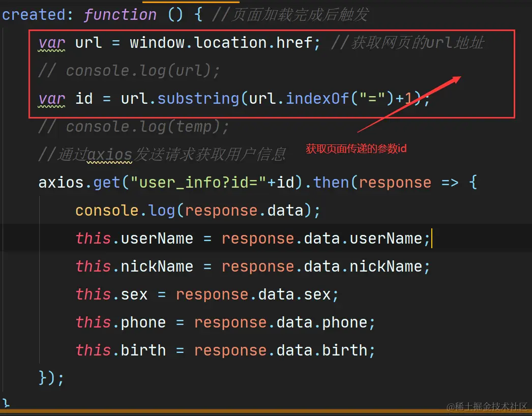Viewport: 532px width, 416px height.
Task: Click the 'response' arrow function parameter
Action: [x=395, y=183]
